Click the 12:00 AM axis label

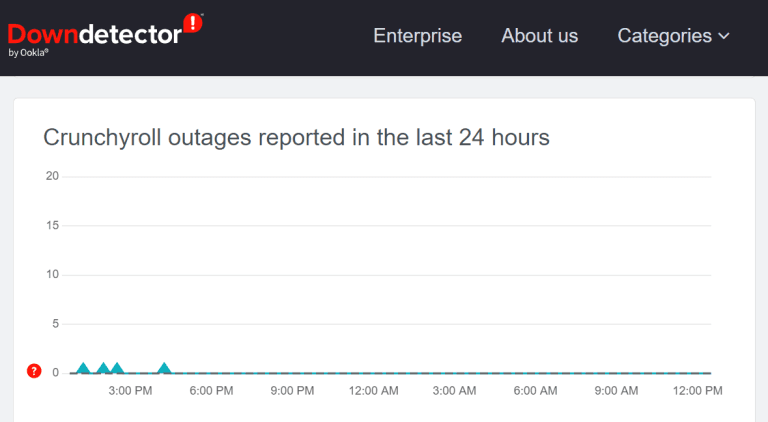(374, 391)
